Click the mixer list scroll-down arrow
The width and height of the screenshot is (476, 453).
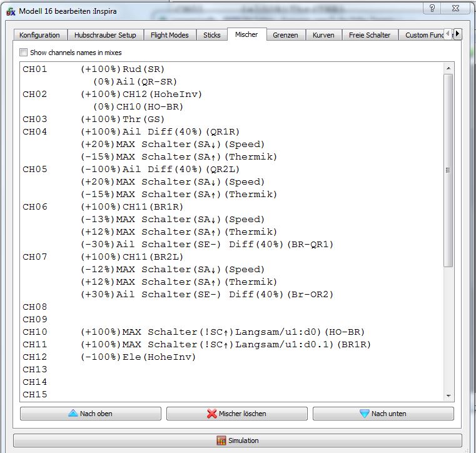coord(448,396)
